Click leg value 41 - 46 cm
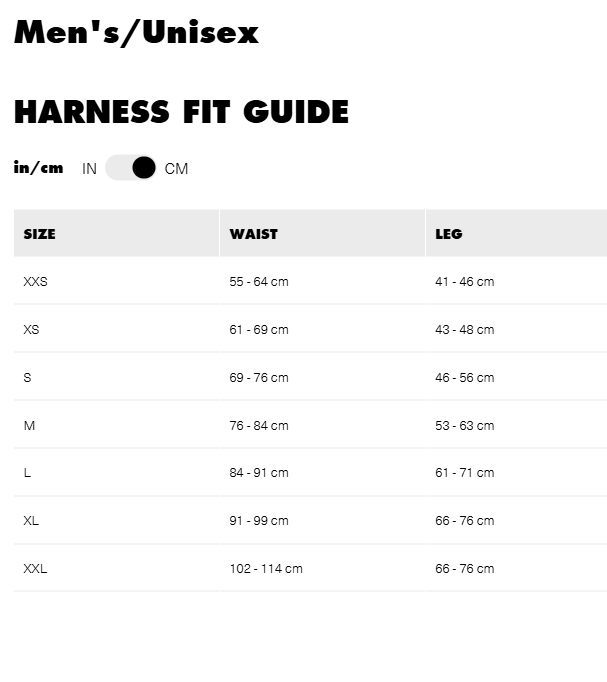 click(x=464, y=282)
